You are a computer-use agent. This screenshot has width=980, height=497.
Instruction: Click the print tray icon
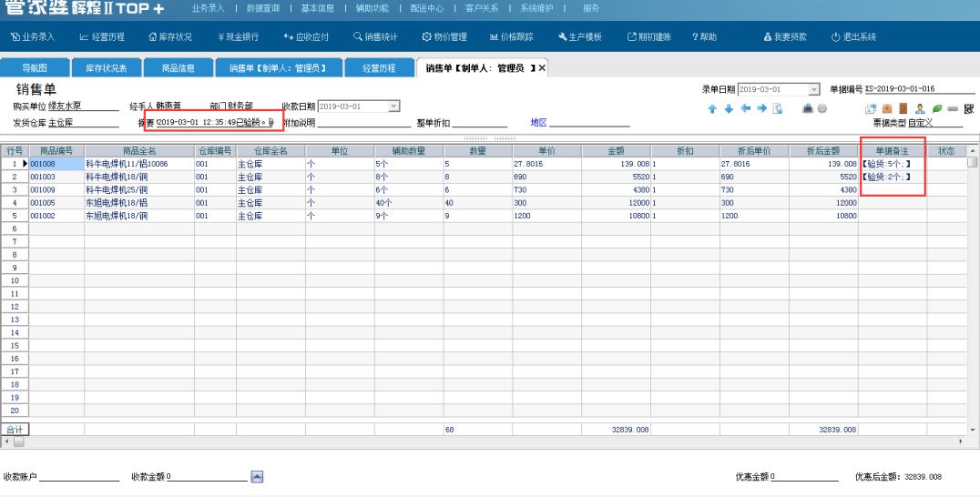[x=807, y=108]
